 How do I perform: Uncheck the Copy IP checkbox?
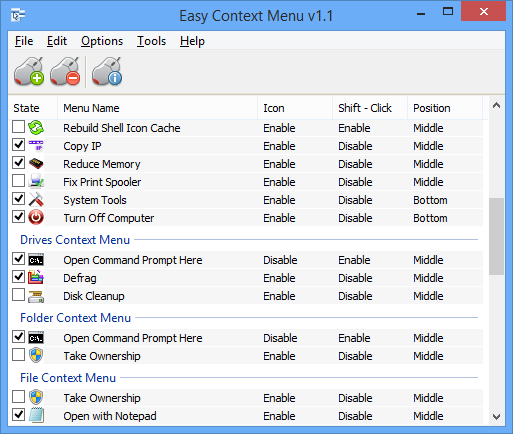(x=18, y=144)
